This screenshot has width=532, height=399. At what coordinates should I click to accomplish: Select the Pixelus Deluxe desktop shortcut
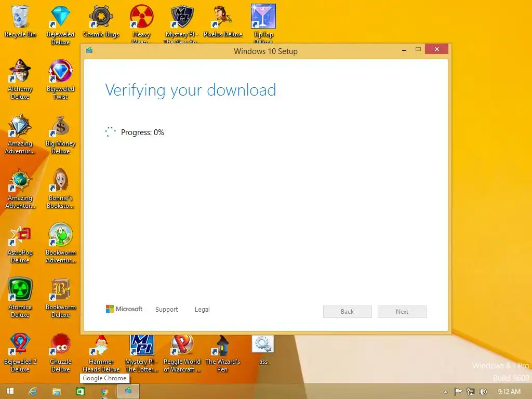(x=222, y=21)
